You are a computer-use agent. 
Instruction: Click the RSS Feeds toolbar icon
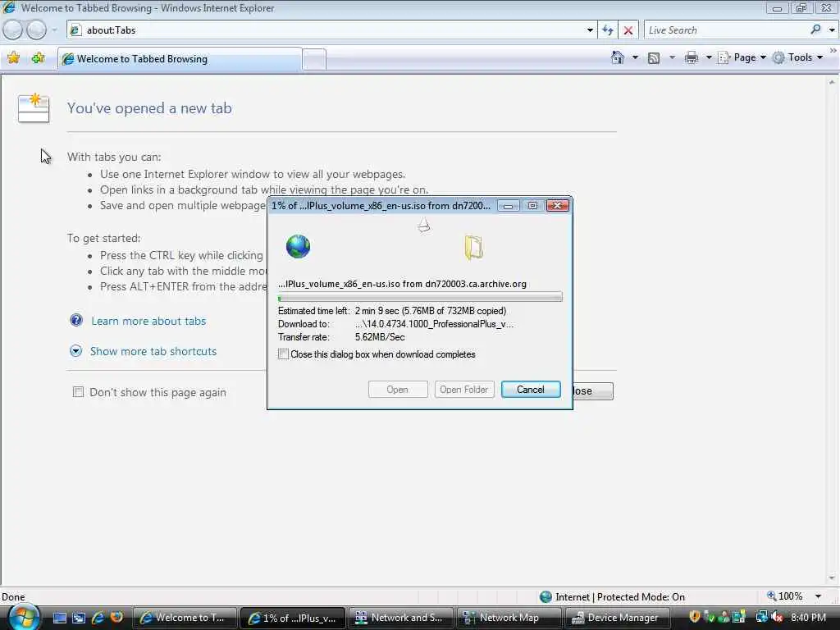tap(654, 58)
